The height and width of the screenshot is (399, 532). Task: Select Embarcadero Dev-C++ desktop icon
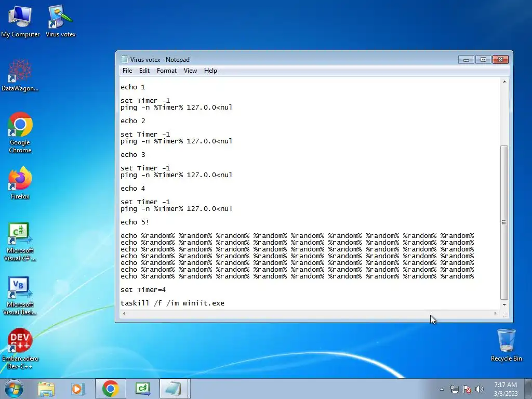tap(20, 349)
